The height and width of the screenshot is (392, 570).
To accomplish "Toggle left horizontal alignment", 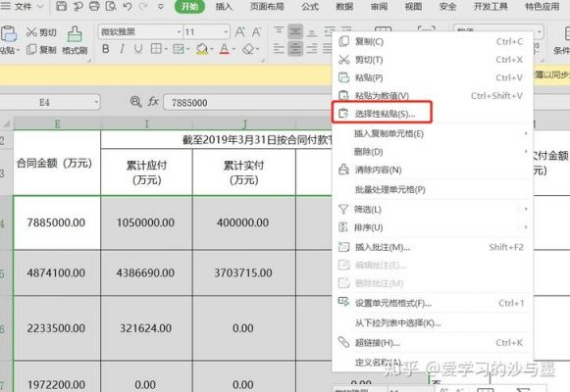I will 279,49.
